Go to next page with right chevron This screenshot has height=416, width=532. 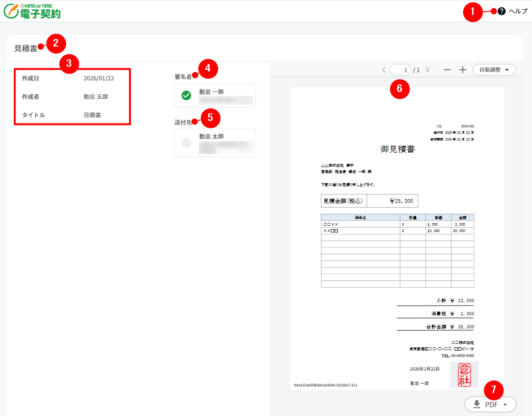coord(427,69)
